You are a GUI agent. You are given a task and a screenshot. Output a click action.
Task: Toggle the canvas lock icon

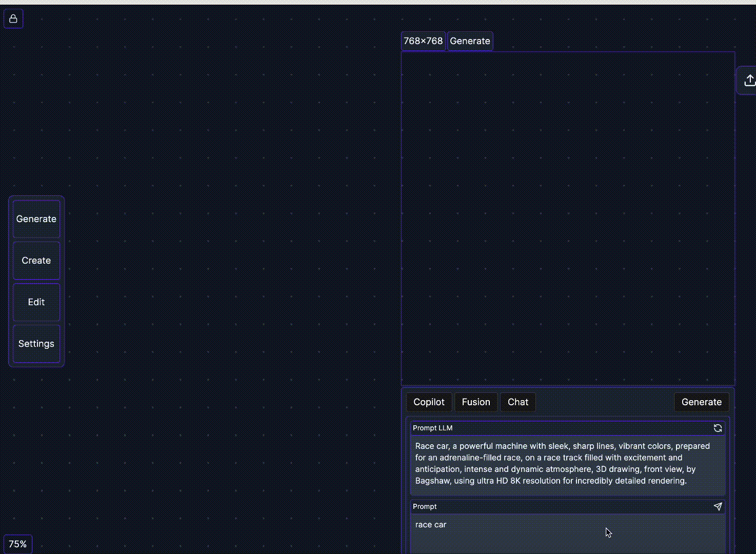(x=13, y=19)
